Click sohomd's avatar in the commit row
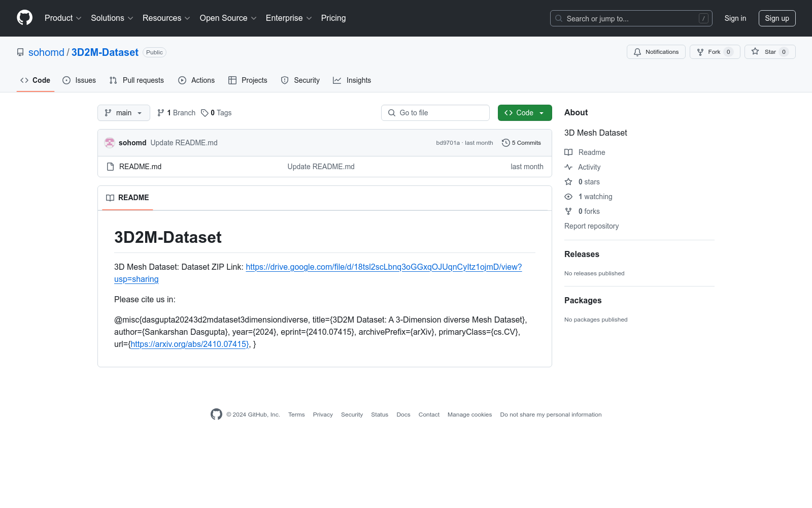The height and width of the screenshot is (508, 812). (x=110, y=143)
